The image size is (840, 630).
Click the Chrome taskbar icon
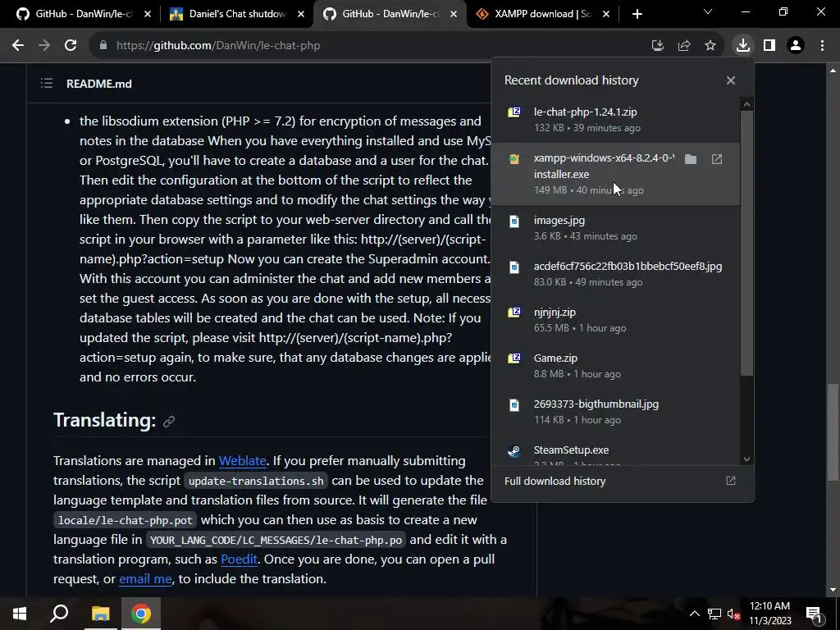point(141,614)
